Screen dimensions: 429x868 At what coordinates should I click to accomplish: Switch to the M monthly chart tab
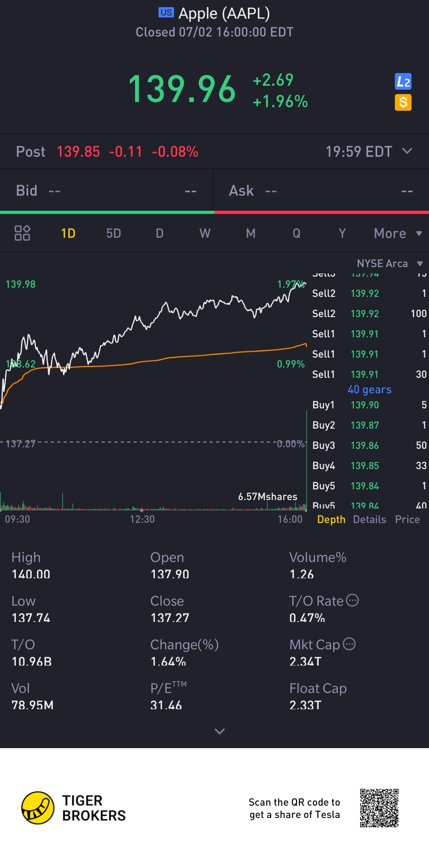251,233
